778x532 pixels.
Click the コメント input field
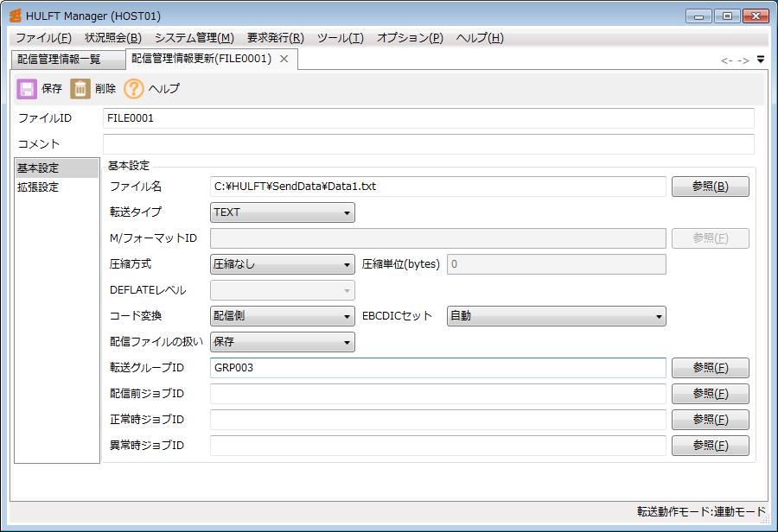[429, 144]
